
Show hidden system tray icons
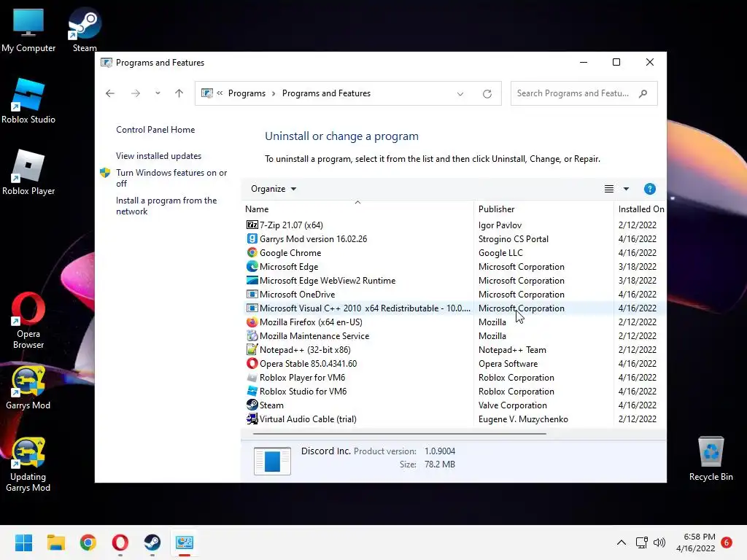622,542
